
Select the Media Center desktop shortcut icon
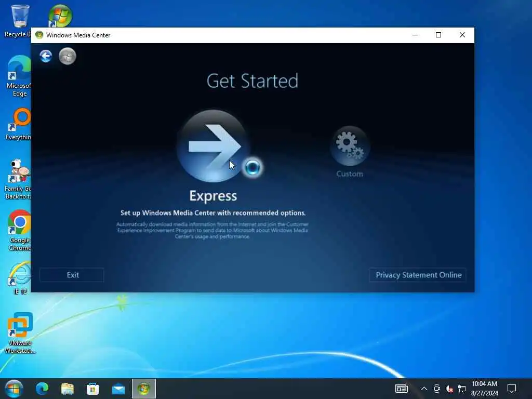(60, 16)
